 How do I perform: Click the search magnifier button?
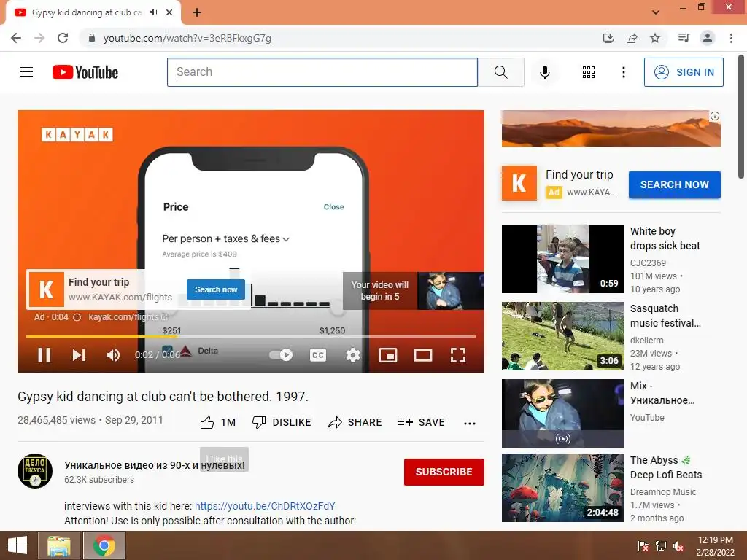tap(500, 72)
